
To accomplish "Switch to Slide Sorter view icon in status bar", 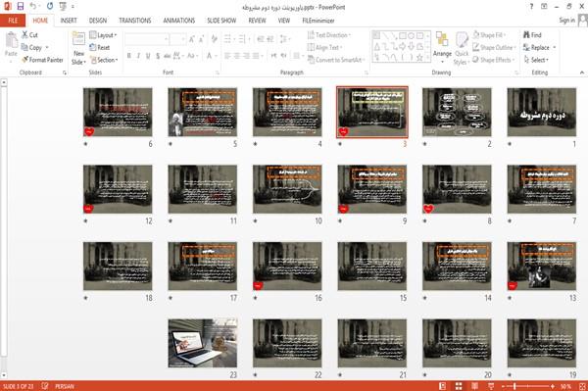I will (459, 386).
